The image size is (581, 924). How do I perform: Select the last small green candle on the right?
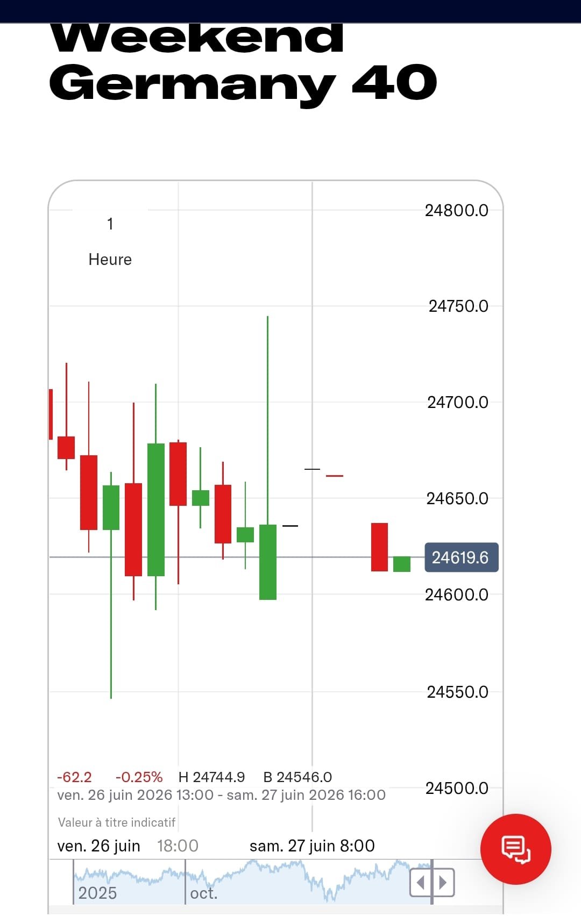pos(402,564)
